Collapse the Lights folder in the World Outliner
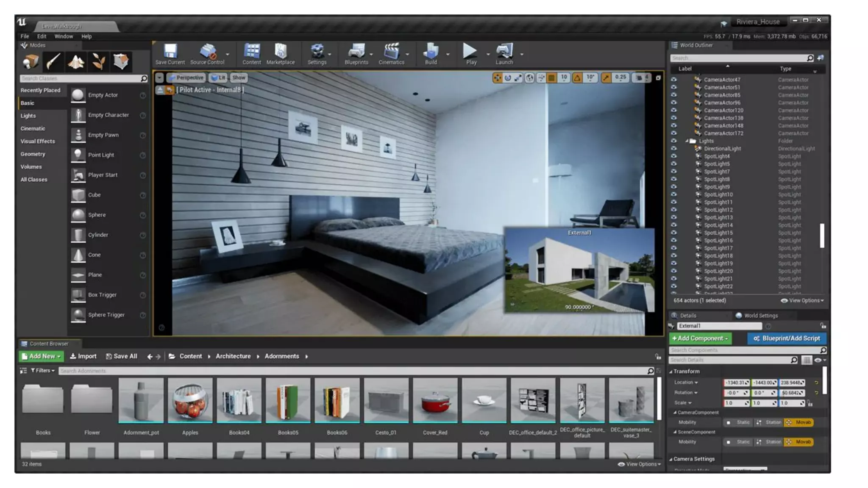The height and width of the screenshot is (488, 868). (687, 141)
